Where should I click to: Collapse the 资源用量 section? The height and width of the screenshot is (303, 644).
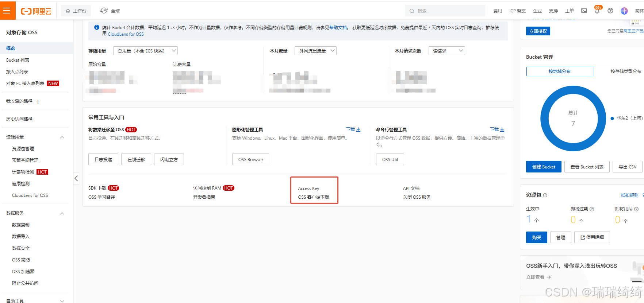[62, 137]
